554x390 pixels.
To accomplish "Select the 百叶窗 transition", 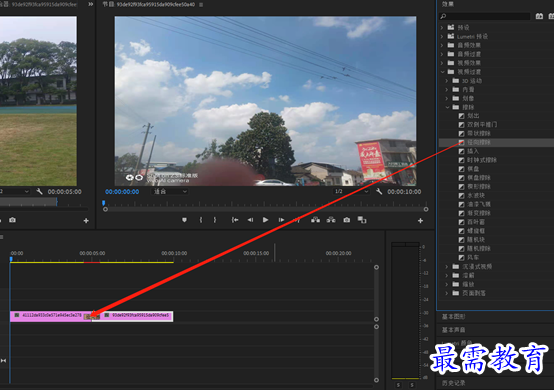I will pos(476,222).
